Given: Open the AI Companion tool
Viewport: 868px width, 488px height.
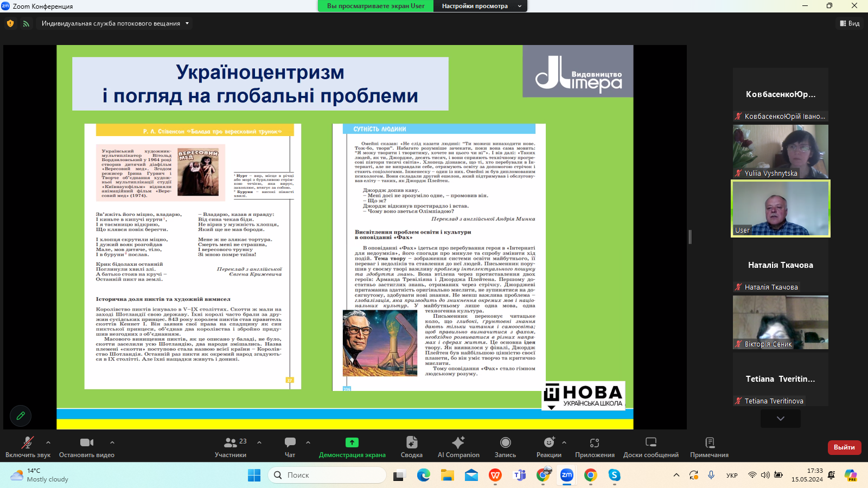Looking at the screenshot, I should [458, 443].
